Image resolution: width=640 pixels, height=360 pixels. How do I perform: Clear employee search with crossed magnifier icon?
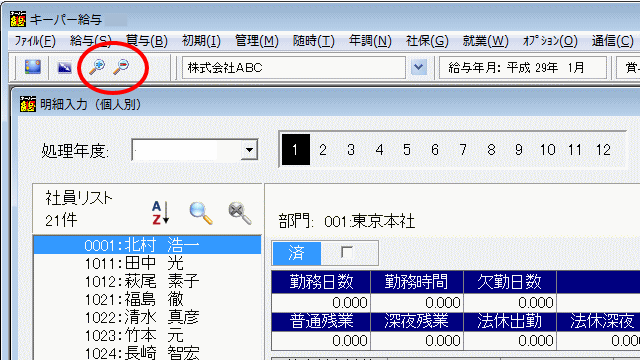[x=240, y=213]
